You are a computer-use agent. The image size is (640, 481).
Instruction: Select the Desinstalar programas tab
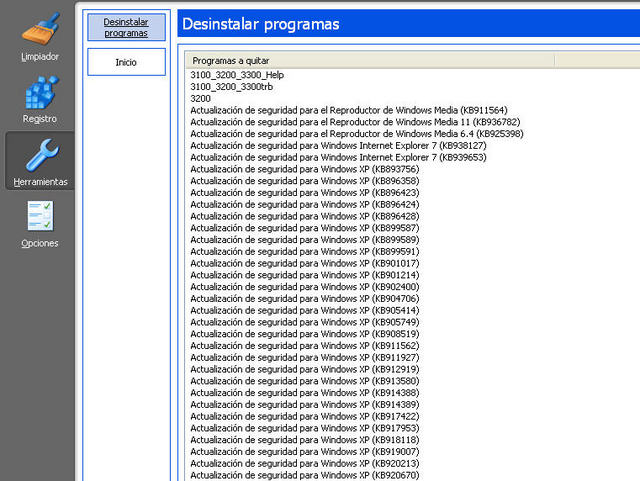[126, 27]
